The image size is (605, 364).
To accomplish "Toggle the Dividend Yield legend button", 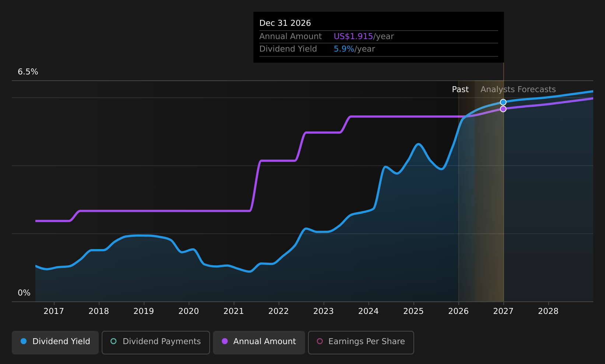I will pos(55,342).
